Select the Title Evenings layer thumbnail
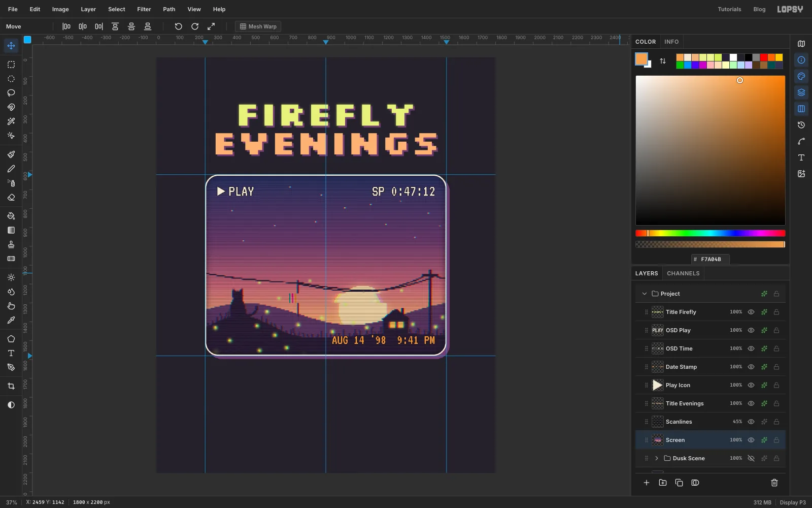Viewport: 812px width, 508px height. [x=658, y=403]
